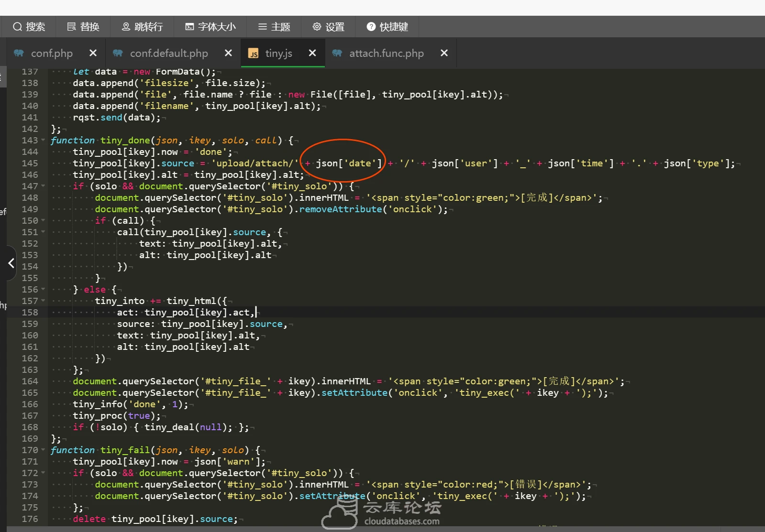
Task: Open the Go to line (跳转行) tool
Action: (x=142, y=27)
